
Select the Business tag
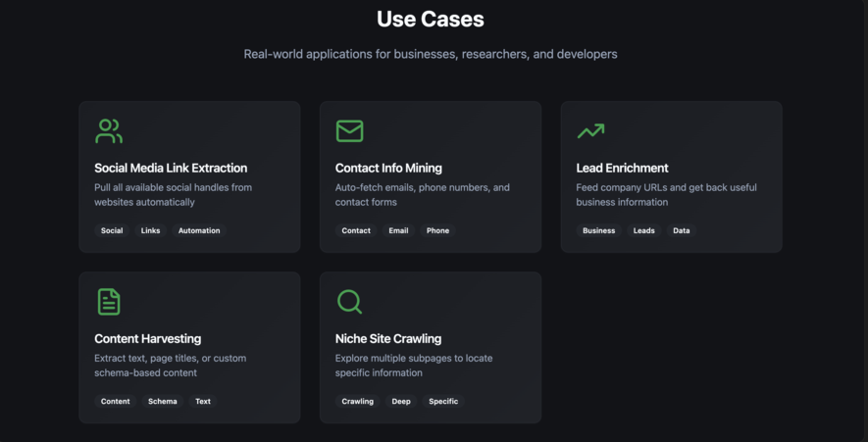click(598, 230)
